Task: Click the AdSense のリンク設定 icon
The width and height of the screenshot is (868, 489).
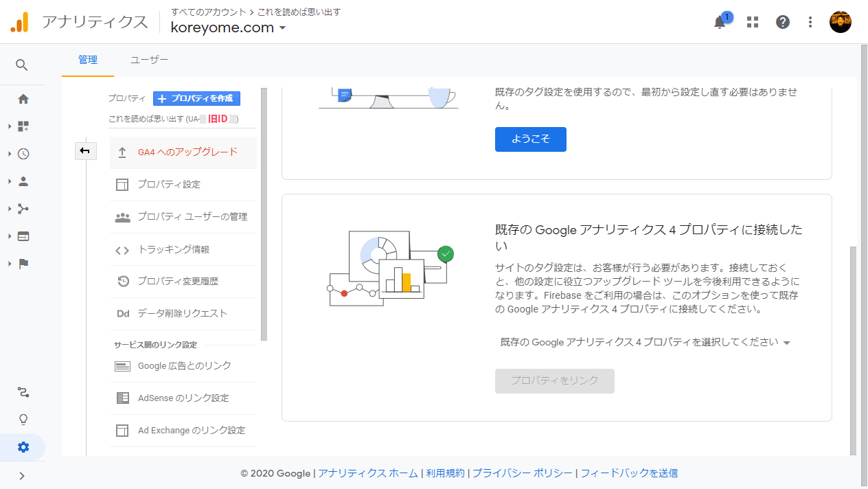Action: [122, 398]
